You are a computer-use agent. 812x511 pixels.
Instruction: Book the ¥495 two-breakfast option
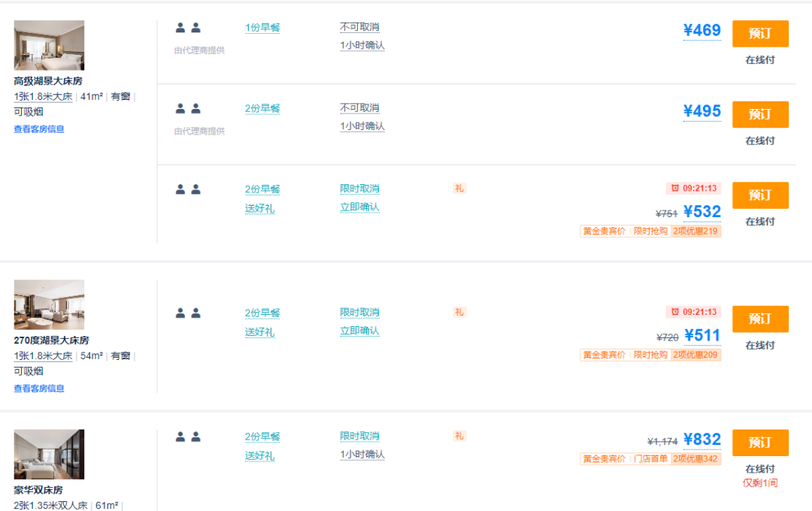(x=760, y=114)
